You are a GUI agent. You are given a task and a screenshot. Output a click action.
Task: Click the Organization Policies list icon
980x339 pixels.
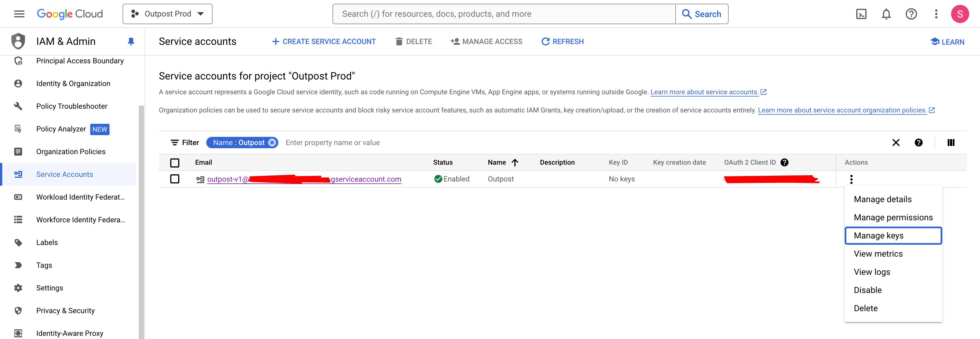click(x=18, y=152)
